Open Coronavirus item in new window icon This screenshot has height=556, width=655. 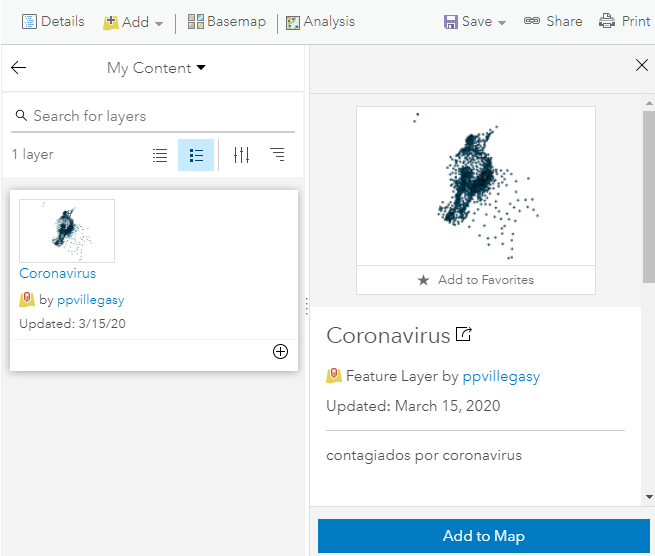464,334
